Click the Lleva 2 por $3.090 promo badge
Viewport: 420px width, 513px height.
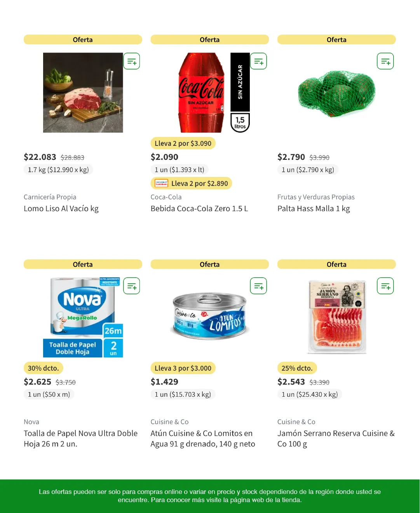click(183, 144)
